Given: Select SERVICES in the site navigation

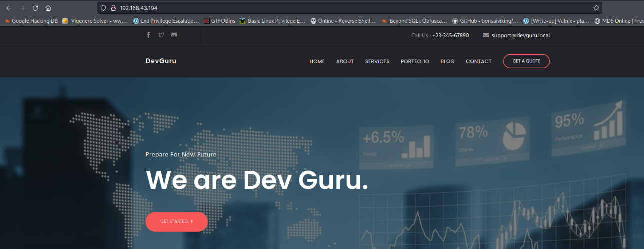Looking at the screenshot, I should 377,61.
